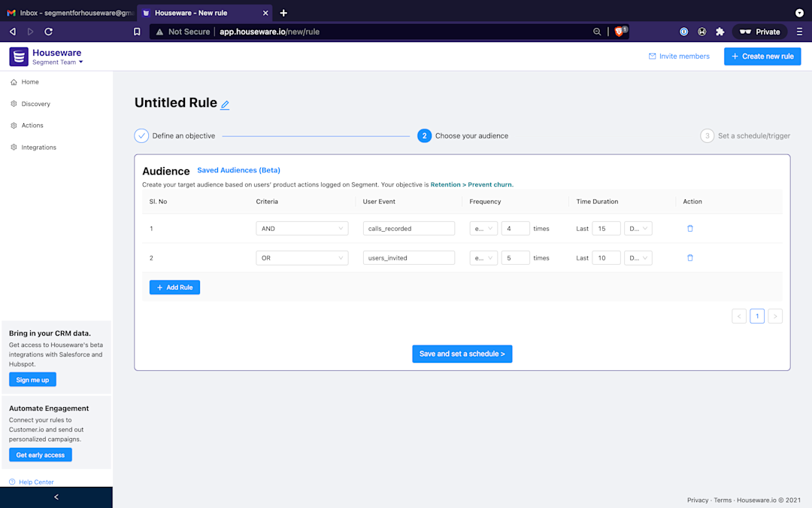Delete rule 2 with its trash icon
This screenshot has height=508, width=812.
(689, 257)
